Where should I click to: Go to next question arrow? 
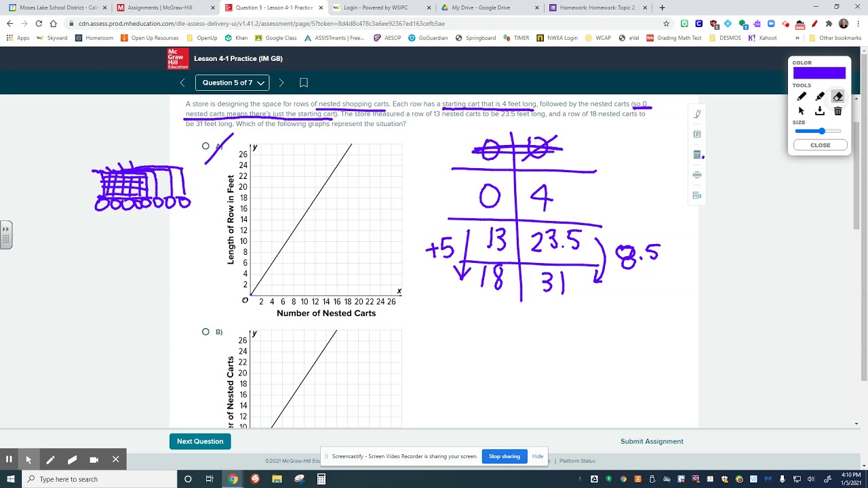[x=281, y=83]
